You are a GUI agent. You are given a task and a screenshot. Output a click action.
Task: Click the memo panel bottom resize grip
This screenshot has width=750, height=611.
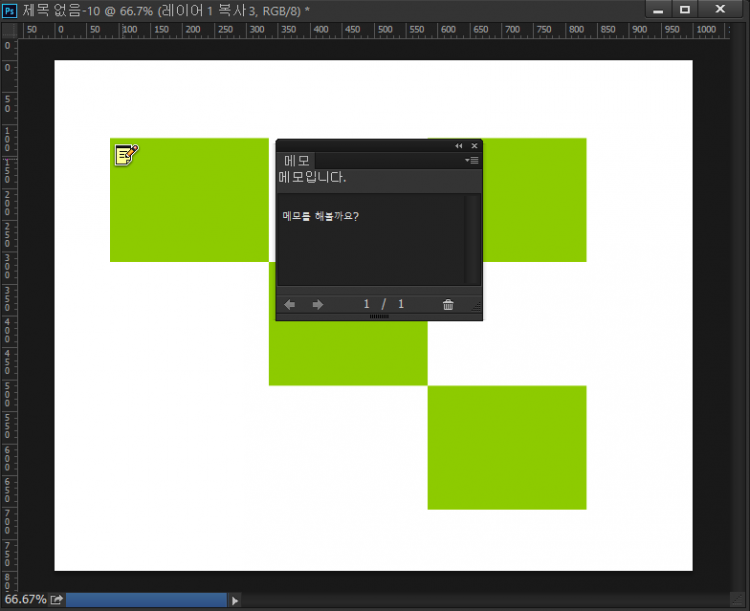pyautogui.click(x=379, y=316)
